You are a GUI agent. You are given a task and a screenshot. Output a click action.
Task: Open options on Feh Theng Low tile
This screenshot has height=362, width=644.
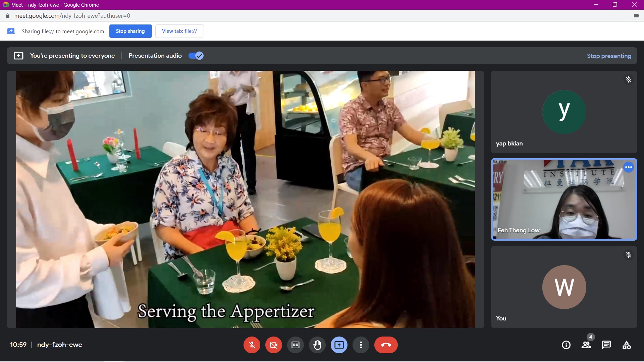pos(629,167)
